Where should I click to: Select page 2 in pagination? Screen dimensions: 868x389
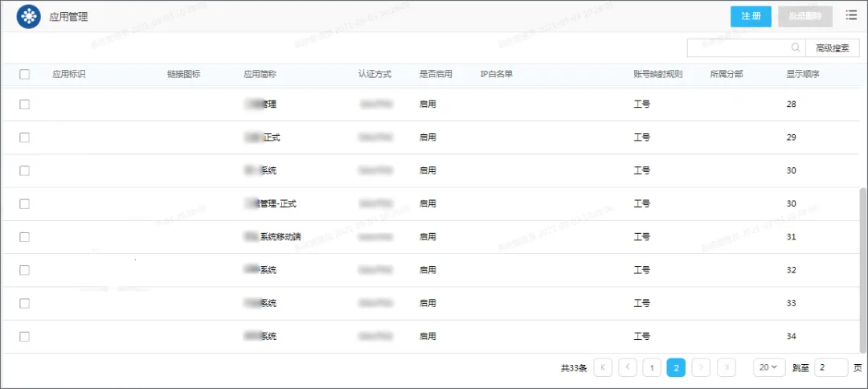coord(676,367)
